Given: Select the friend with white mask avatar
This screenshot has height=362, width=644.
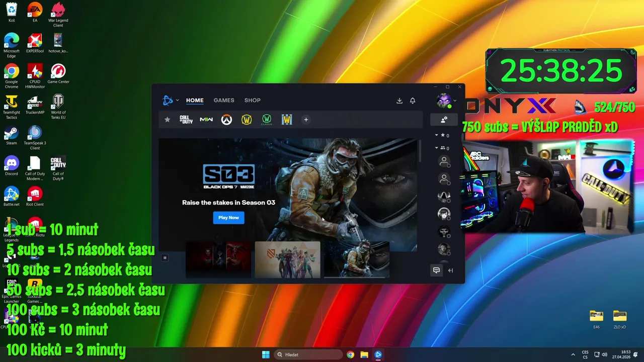Looking at the screenshot, I should pyautogui.click(x=444, y=196).
